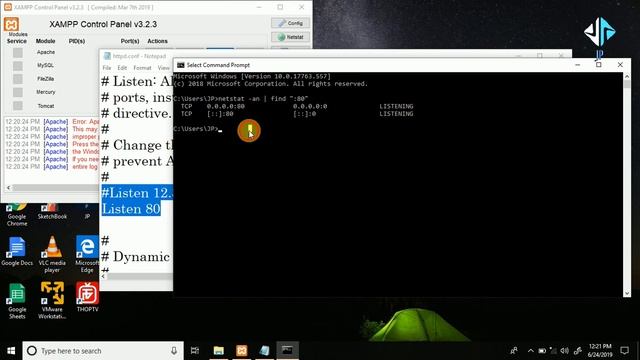Screen dimensions: 640x360
Task: Click the first [Apache] log entry
Action: coord(56,122)
